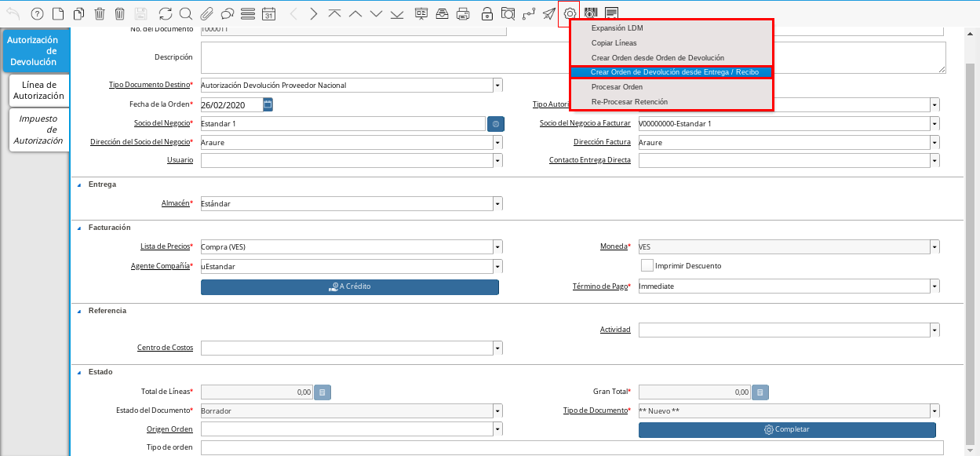Expand the Almacén dropdown
980x456 pixels.
497,204
